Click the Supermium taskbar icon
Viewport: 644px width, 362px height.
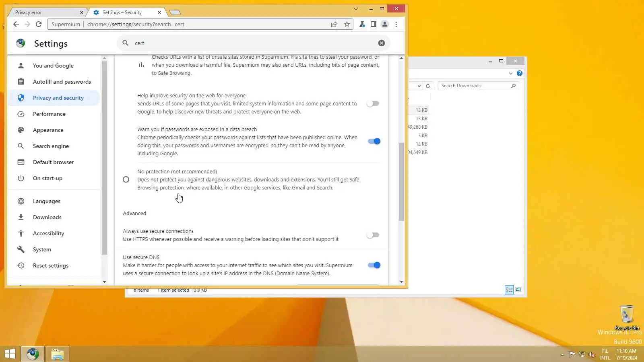point(33,354)
